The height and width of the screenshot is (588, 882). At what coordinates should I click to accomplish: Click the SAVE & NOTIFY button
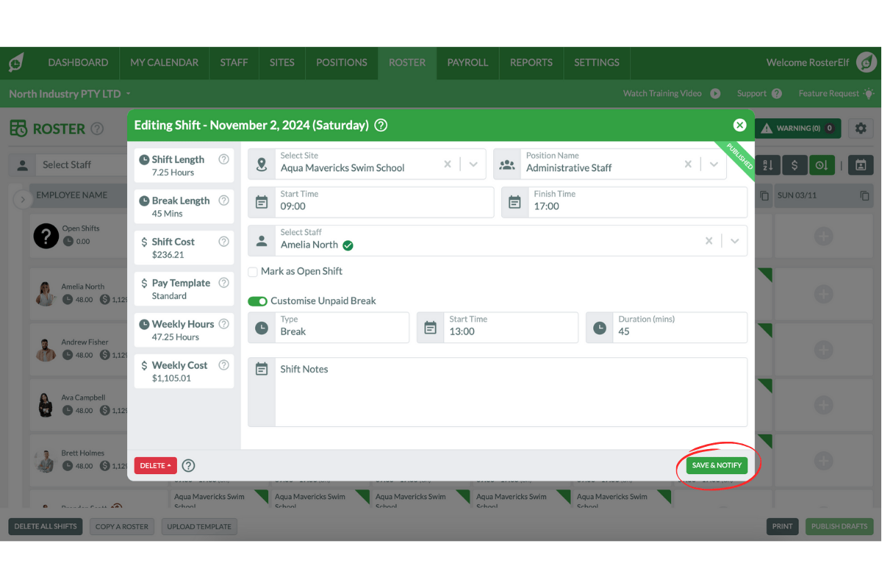click(x=716, y=465)
